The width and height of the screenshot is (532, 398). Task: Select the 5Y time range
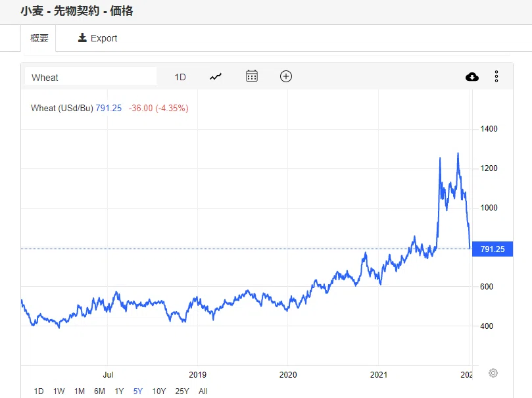click(x=137, y=391)
